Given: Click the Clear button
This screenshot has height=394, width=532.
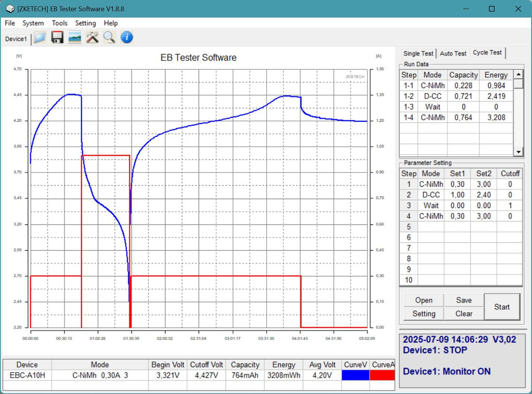Looking at the screenshot, I should 464,314.
